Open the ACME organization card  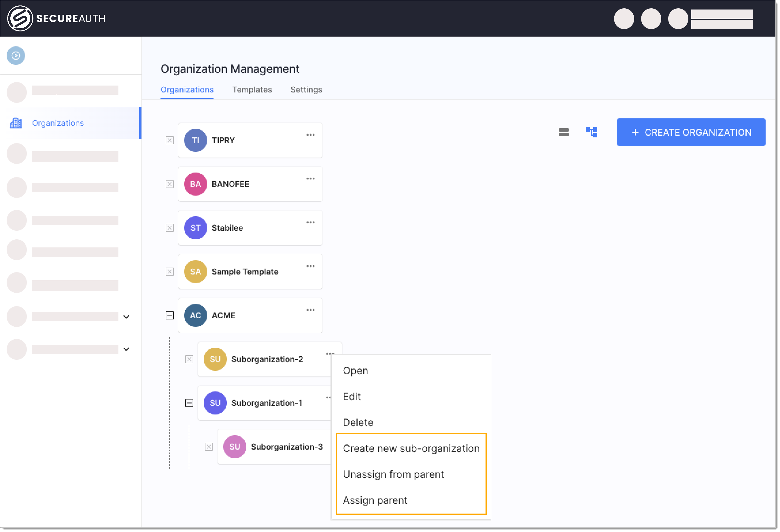coord(250,315)
